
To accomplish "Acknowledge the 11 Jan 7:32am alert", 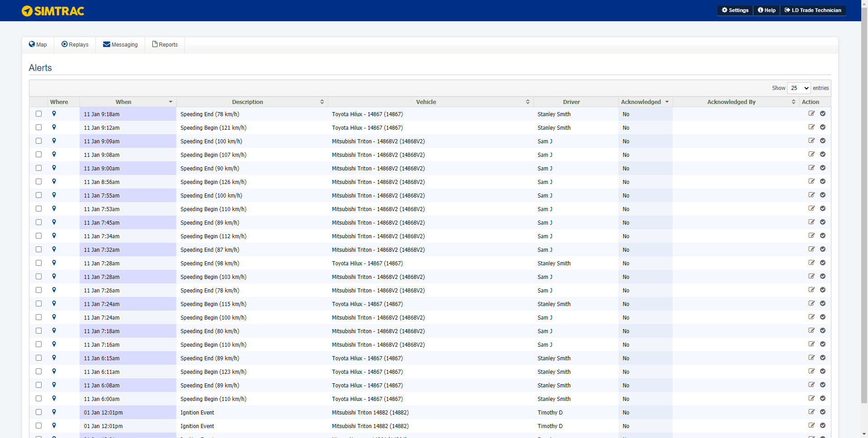I will click(823, 249).
